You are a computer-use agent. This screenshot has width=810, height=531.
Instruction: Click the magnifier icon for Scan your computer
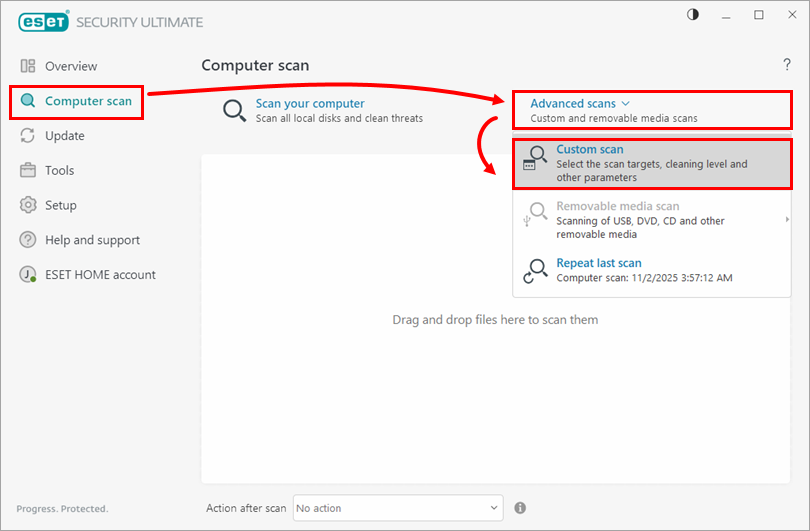click(x=235, y=111)
